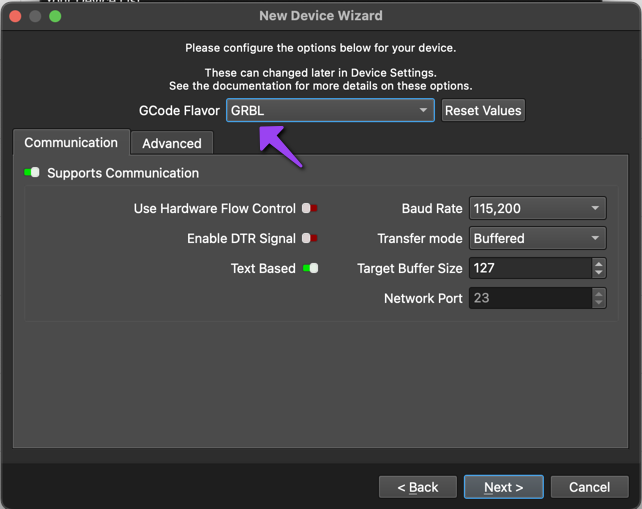Image resolution: width=642 pixels, height=509 pixels.
Task: Cancel the New Device Wizard
Action: tap(589, 487)
